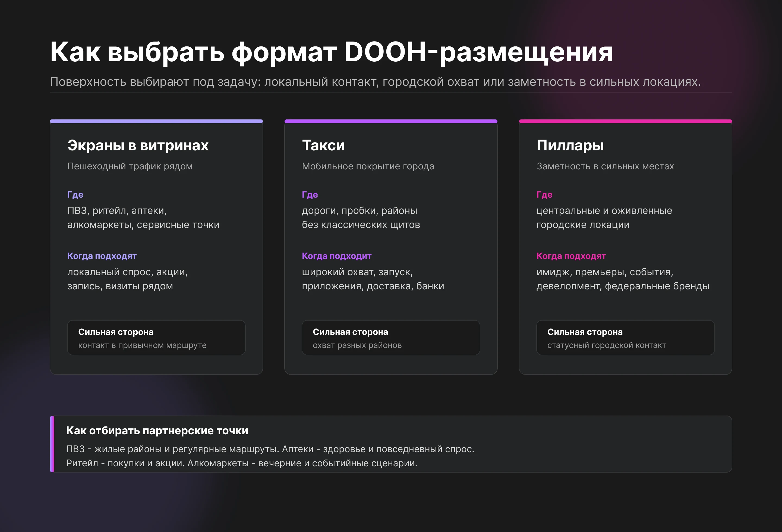Screen dimensions: 782x532
Task: Click text «дороги, пробки, районы без классических щитов»
Action: tap(361, 218)
